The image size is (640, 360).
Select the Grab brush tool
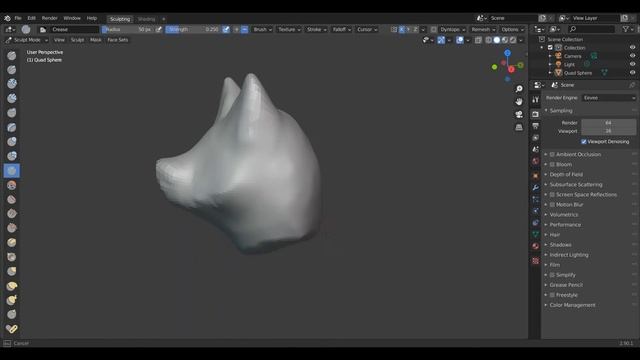[x=11, y=271]
